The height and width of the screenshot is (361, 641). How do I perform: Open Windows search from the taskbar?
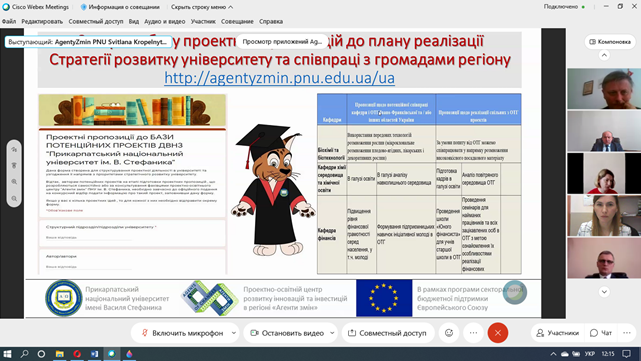point(25,354)
